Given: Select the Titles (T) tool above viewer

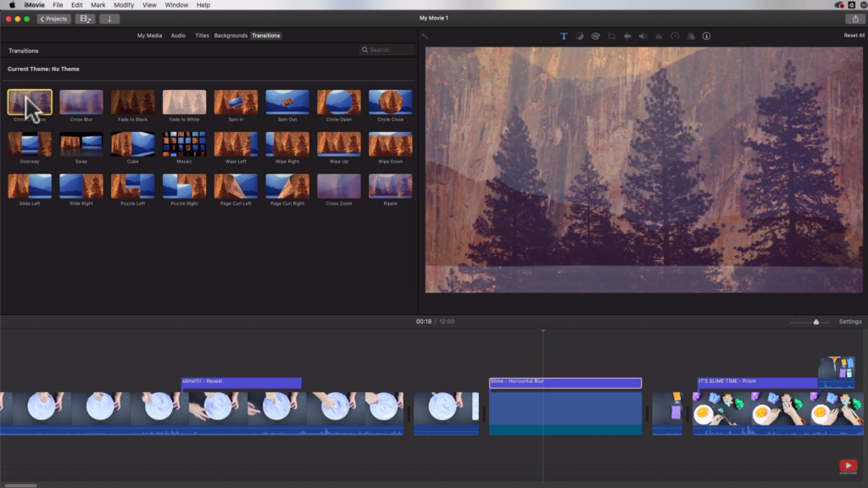Looking at the screenshot, I should [x=564, y=36].
